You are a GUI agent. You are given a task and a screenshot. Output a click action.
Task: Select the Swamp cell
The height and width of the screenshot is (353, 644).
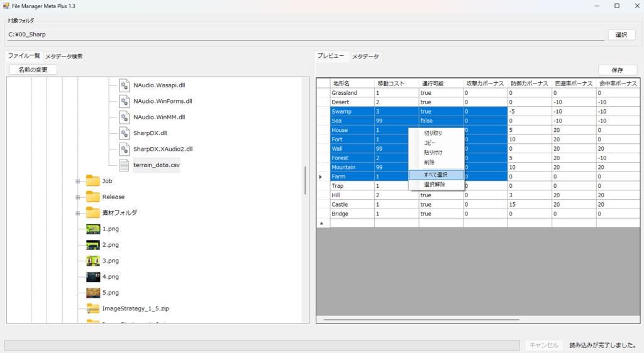pos(352,112)
